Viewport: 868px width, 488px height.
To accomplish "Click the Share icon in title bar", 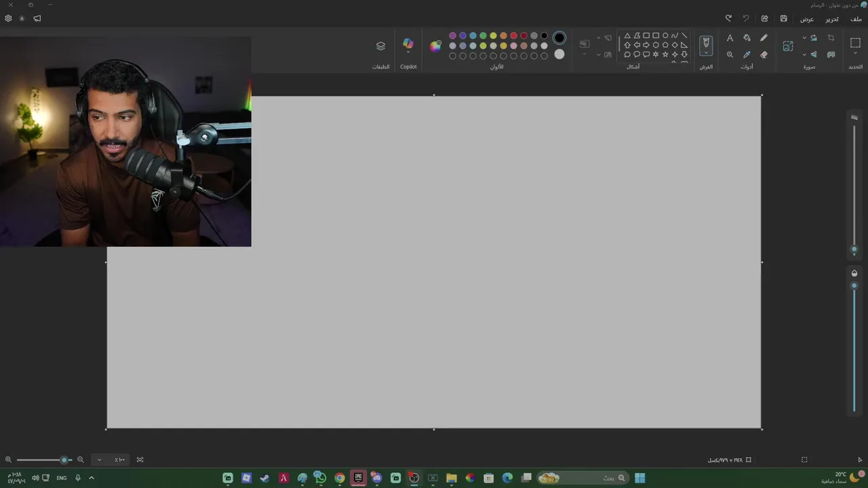I will tap(764, 18).
